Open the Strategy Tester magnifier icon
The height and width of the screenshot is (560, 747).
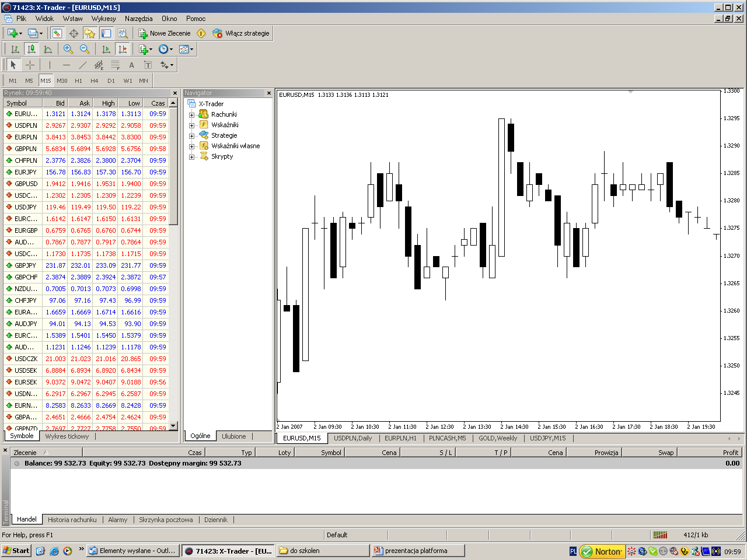(x=123, y=33)
